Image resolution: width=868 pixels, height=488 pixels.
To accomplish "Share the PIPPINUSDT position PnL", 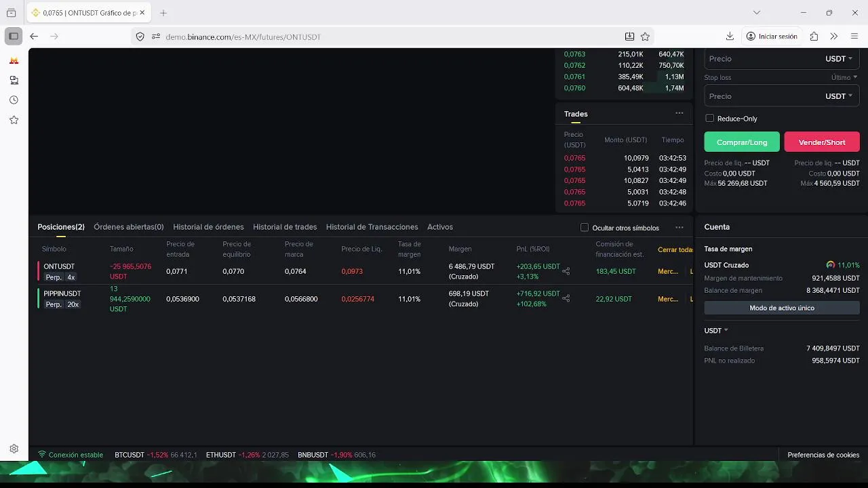I will (566, 298).
